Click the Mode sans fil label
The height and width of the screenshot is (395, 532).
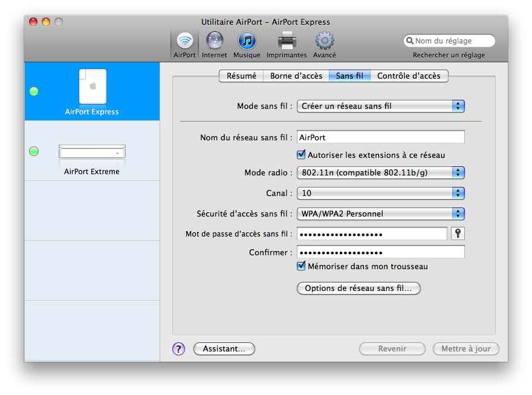click(265, 106)
